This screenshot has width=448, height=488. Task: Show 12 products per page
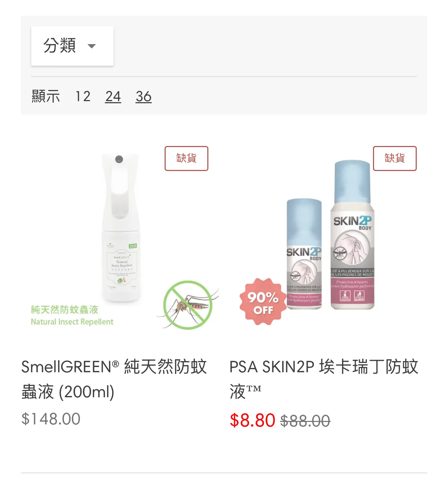coord(83,96)
